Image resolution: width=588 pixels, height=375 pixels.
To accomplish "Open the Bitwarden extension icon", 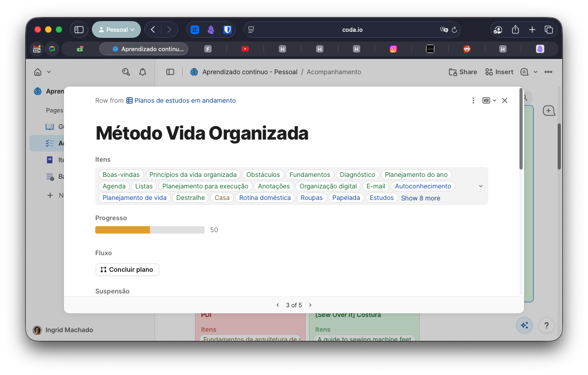I will (x=227, y=29).
